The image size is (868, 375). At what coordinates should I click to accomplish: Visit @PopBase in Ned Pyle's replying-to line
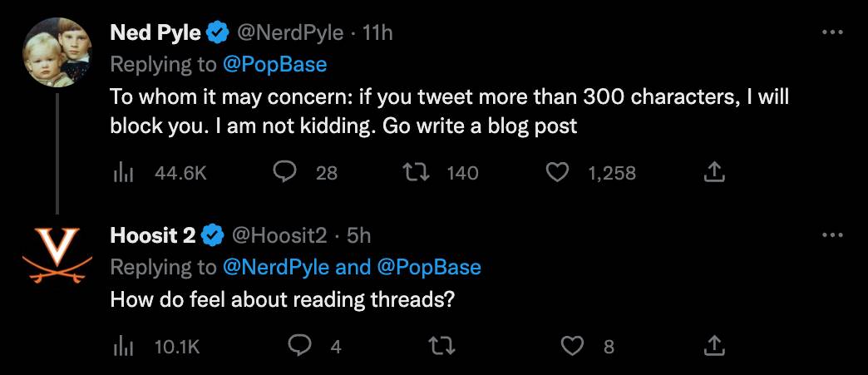[275, 64]
